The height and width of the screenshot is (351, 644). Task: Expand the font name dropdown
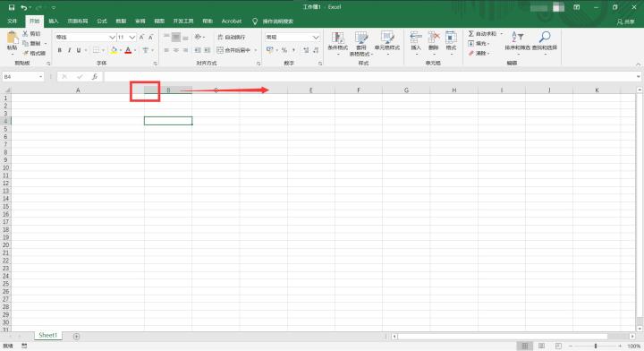pos(112,37)
